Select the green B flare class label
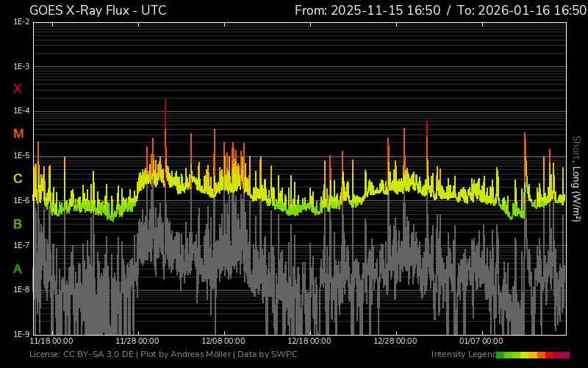The width and height of the screenshot is (588, 368). click(18, 224)
